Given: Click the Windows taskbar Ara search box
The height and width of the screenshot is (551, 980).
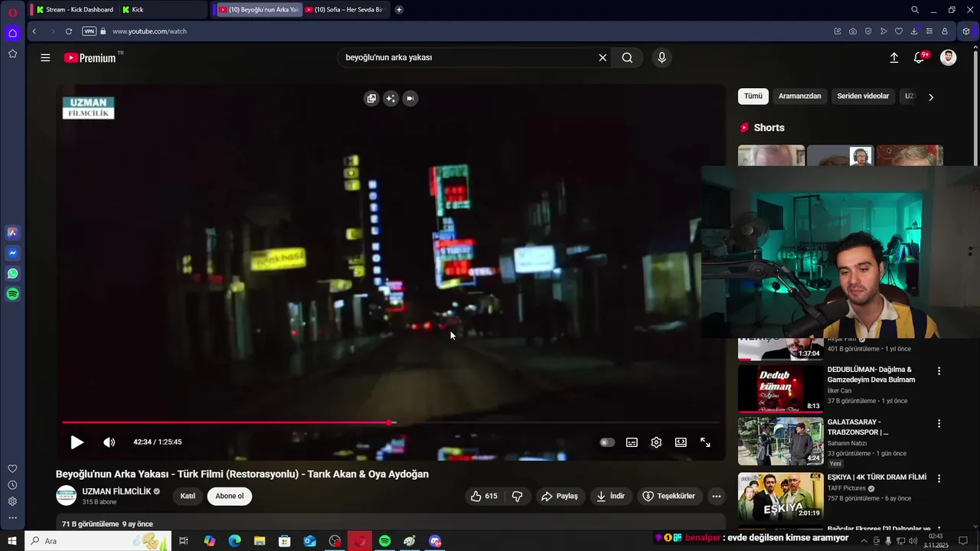Looking at the screenshot, I should [98, 541].
